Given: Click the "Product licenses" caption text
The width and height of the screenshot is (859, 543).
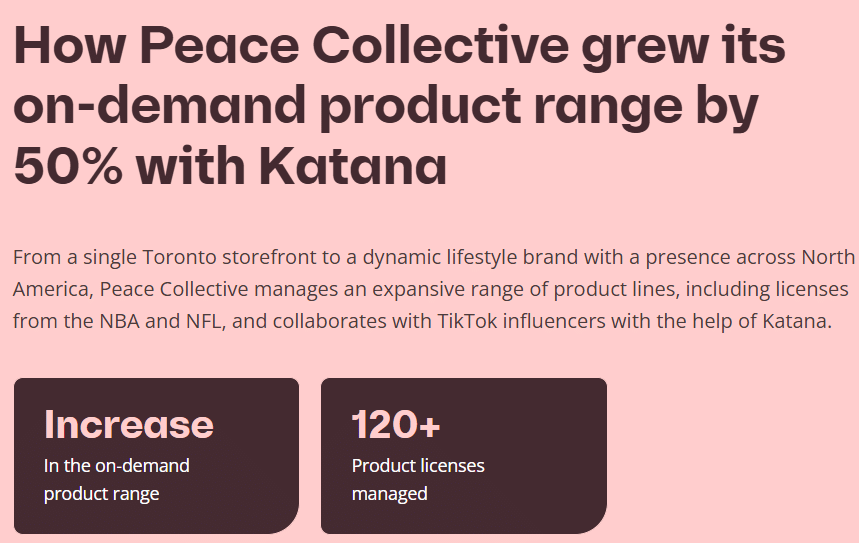Looking at the screenshot, I should pyautogui.click(x=418, y=465).
